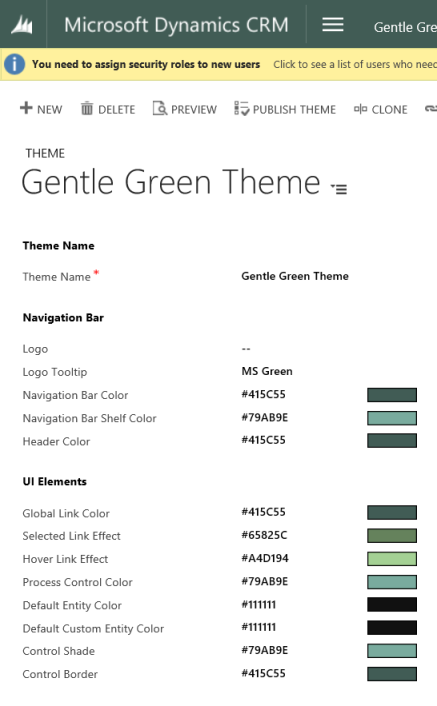Screen dimensions: 437x706
Task: Click 'Click to see a list of users' link
Action: coord(355,64)
